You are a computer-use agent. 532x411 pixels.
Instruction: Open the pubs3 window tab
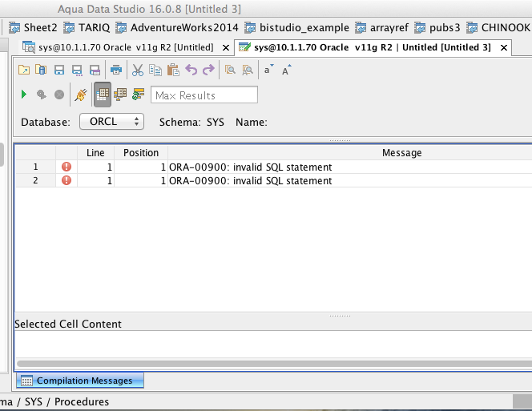(437, 27)
